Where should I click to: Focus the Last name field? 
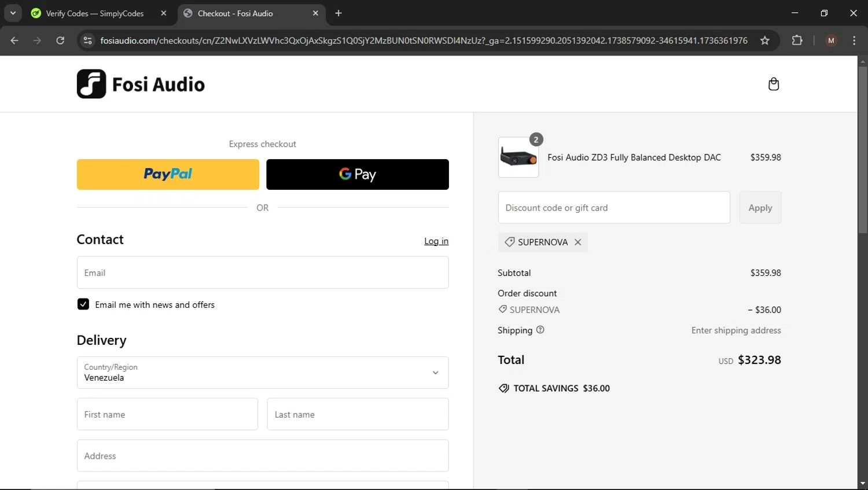pyautogui.click(x=358, y=414)
